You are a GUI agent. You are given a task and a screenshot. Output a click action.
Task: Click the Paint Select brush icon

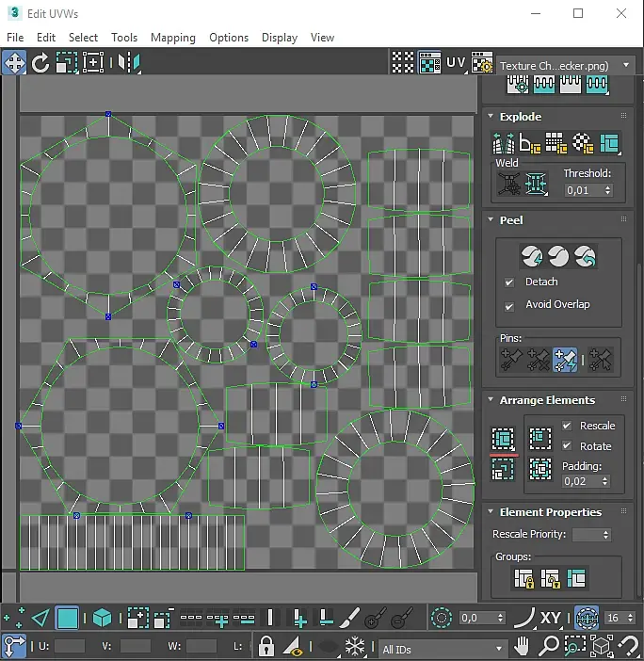click(x=349, y=619)
